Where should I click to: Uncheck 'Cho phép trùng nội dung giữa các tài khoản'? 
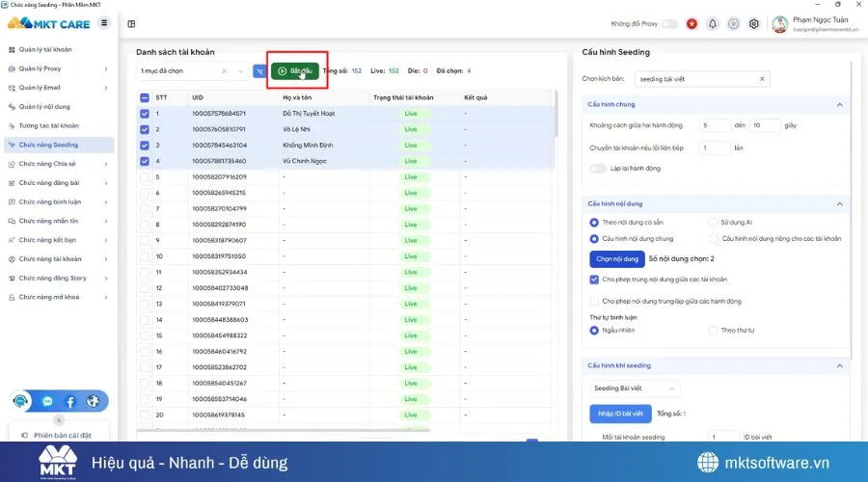click(x=594, y=280)
